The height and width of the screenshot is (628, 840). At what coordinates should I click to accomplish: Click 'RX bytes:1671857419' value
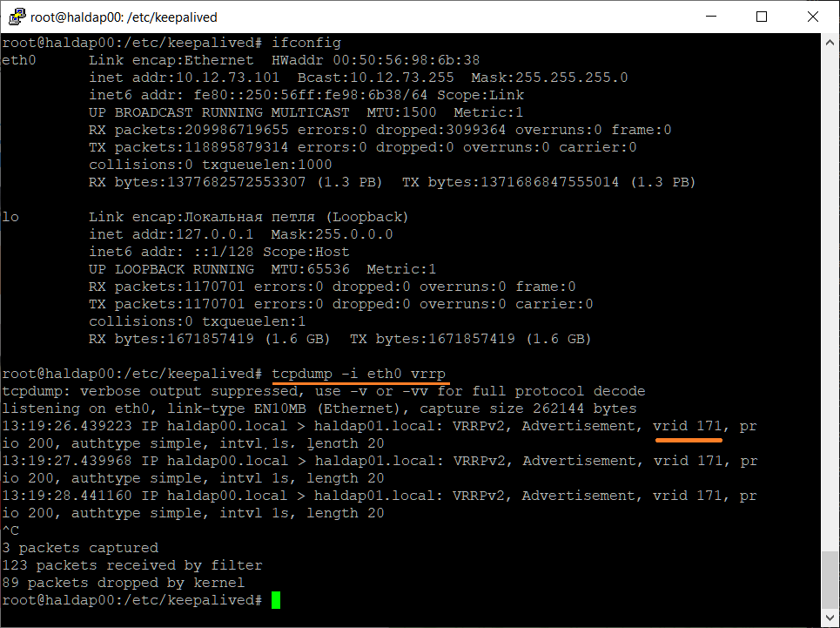coord(171,339)
